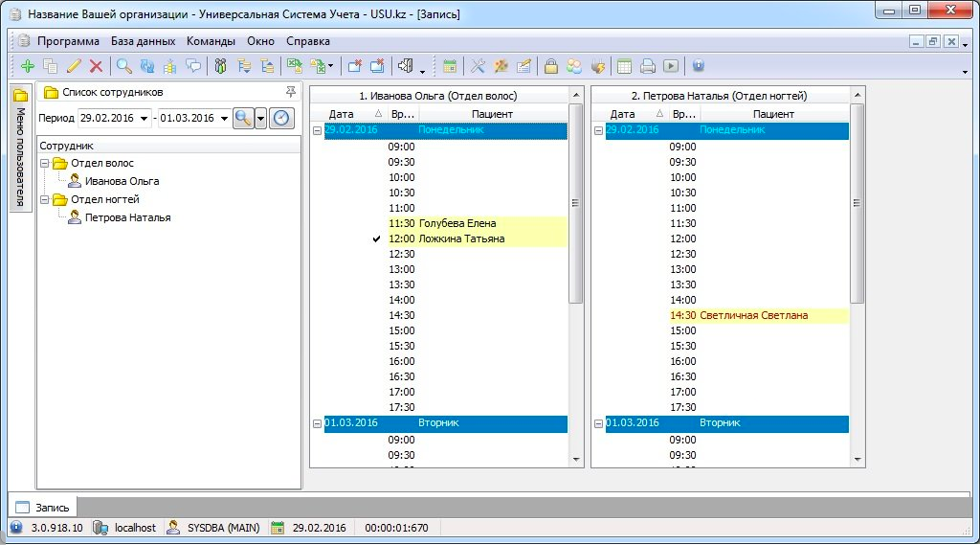Click the green calendar toolbar icon

pos(450,66)
